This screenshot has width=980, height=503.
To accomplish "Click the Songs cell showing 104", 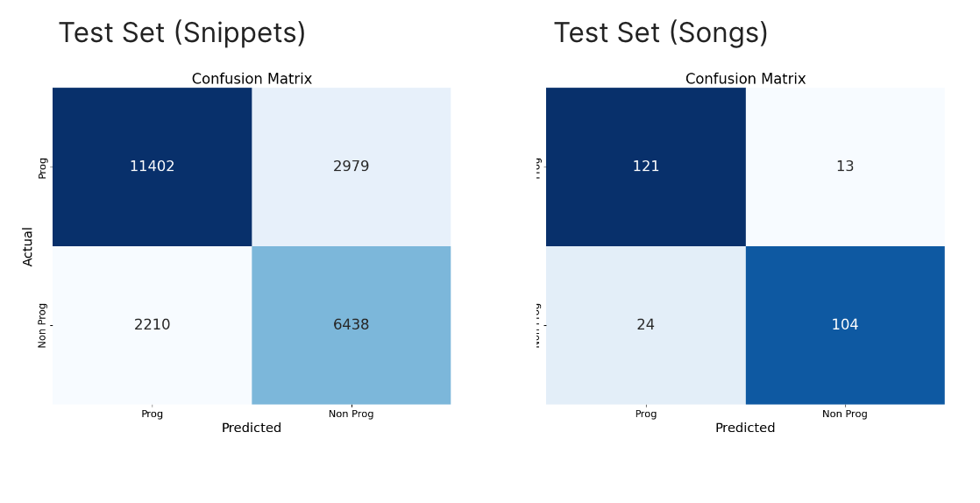I will pyautogui.click(x=844, y=325).
